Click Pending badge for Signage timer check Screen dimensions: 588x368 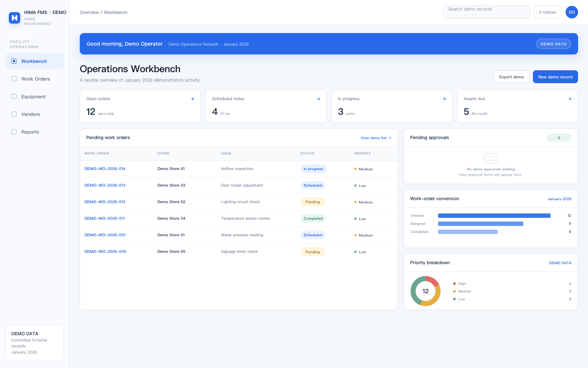[313, 252]
